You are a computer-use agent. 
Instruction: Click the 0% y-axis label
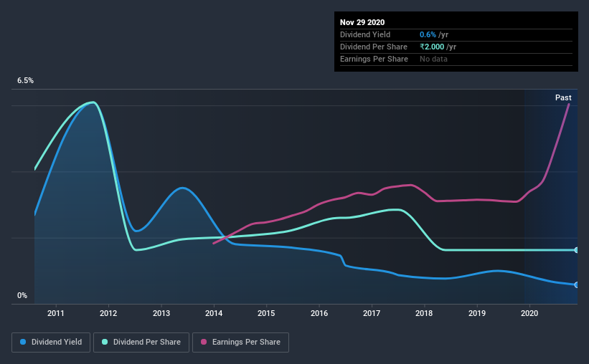click(x=22, y=295)
